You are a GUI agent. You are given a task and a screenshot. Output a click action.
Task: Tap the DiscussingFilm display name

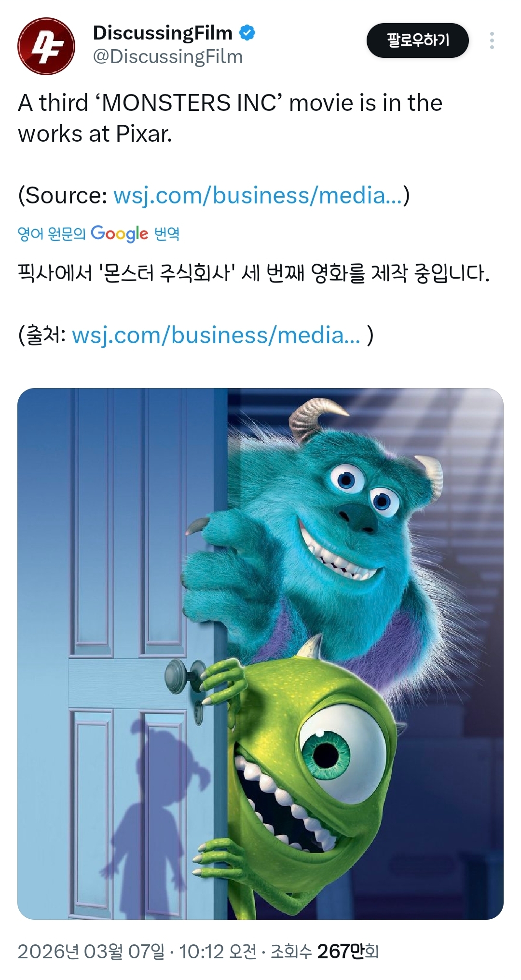[x=163, y=33]
